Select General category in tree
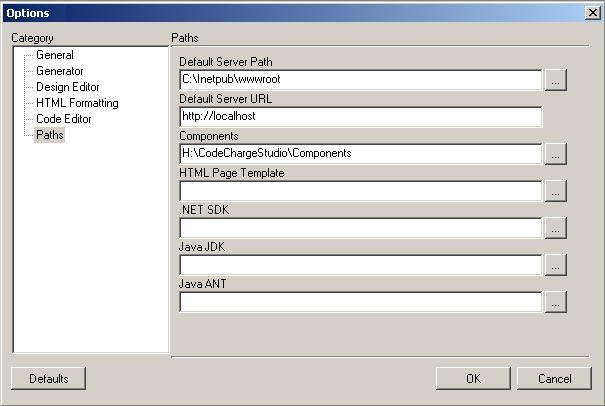 [x=55, y=56]
